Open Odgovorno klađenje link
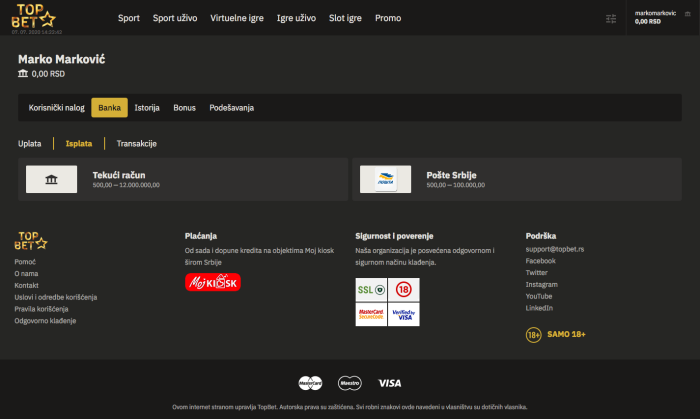The width and height of the screenshot is (700, 419). pyautogui.click(x=45, y=321)
